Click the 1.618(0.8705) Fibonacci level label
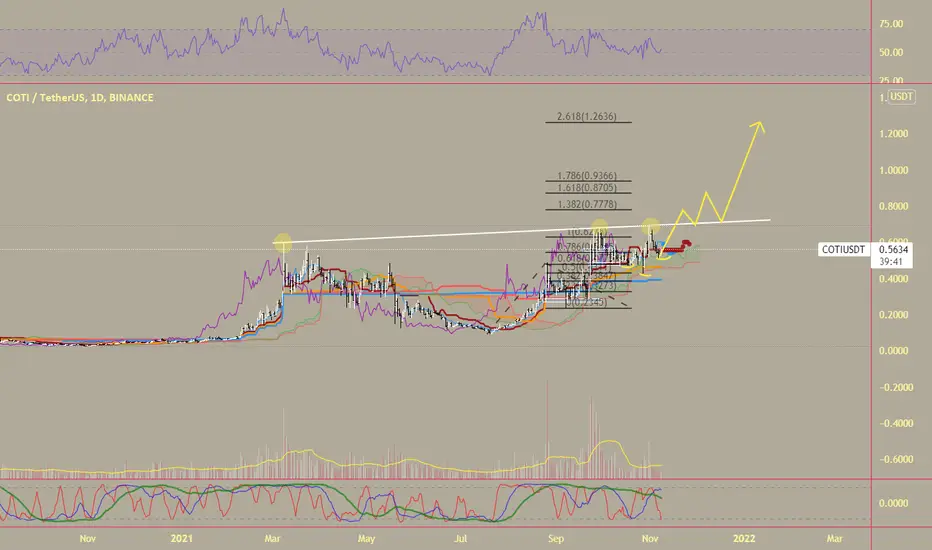932x550 pixels. (587, 188)
